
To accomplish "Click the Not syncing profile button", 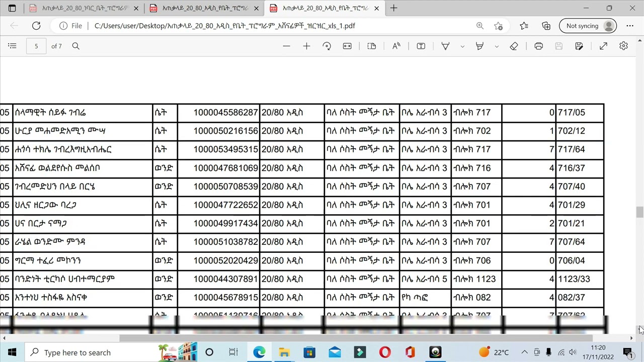I will click(x=588, y=26).
